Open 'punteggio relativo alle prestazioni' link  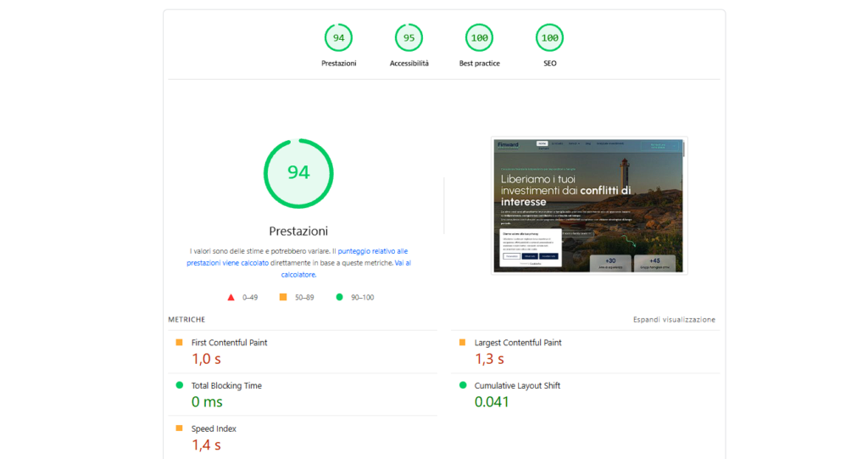tap(373, 251)
